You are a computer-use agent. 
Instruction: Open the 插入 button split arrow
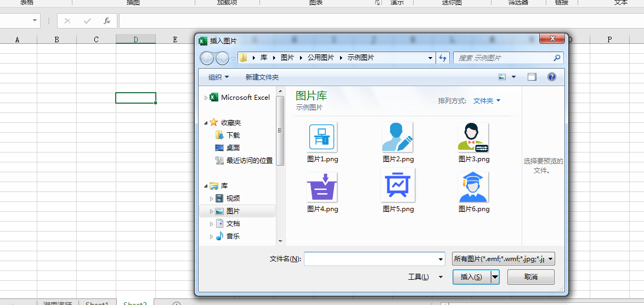coord(495,277)
